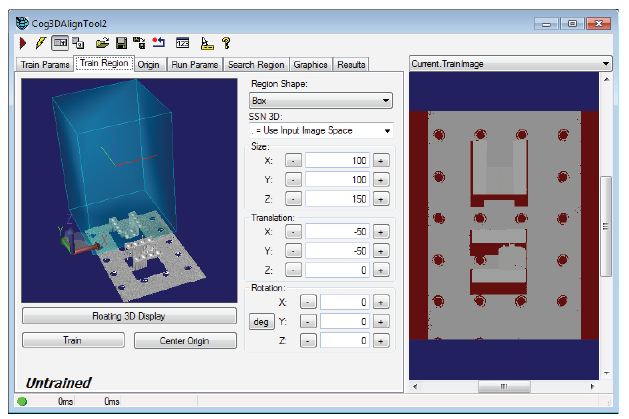Click the open file folder icon
Screen dimensions: 629x419
[x=102, y=43]
